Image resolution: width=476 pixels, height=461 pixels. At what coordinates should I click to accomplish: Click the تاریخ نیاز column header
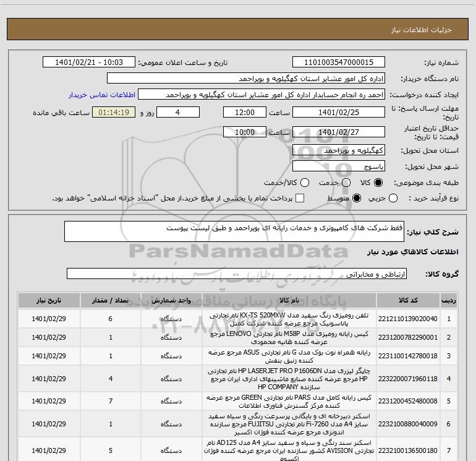pos(49,300)
